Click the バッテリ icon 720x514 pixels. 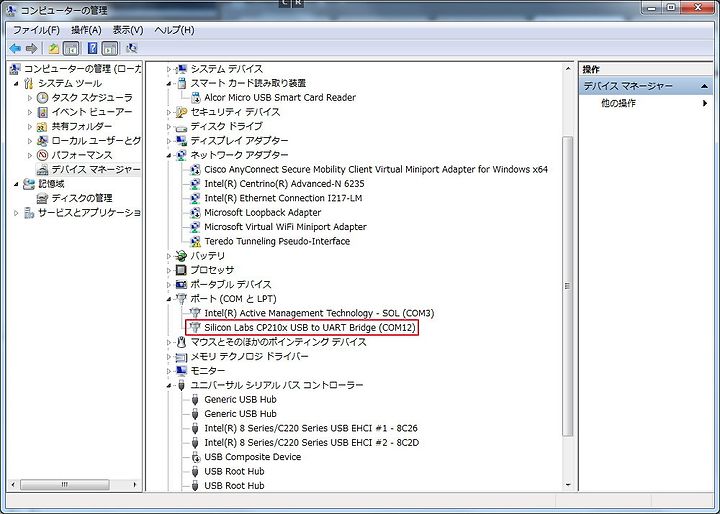point(182,256)
